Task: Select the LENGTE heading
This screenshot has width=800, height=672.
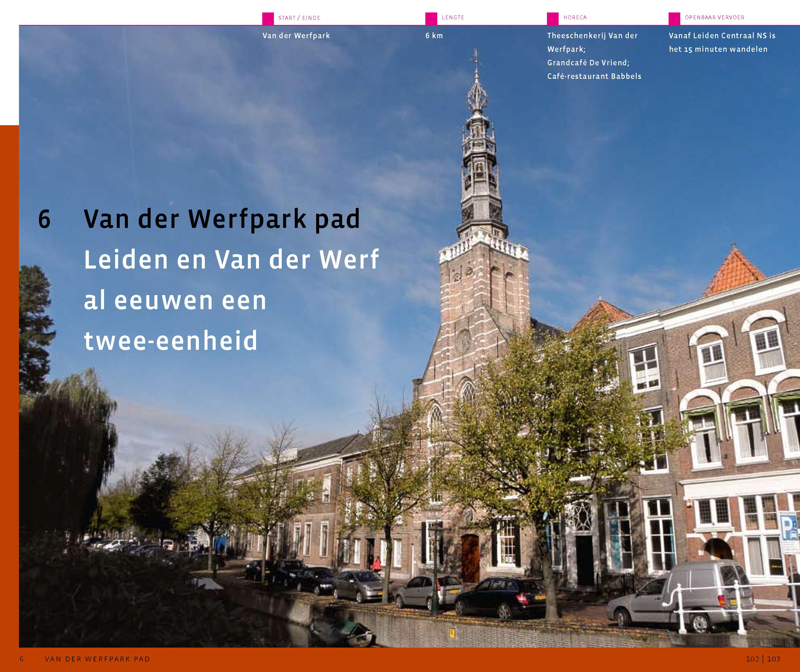Action: [x=453, y=18]
